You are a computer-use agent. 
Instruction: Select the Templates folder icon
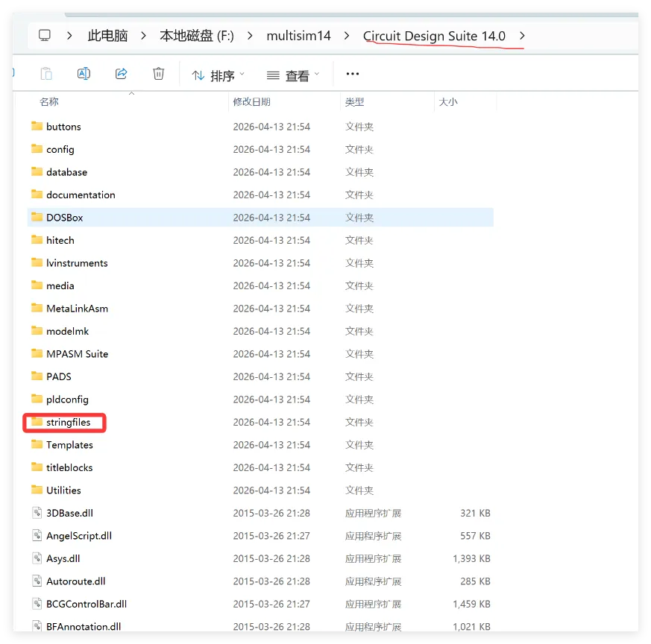click(x=37, y=444)
